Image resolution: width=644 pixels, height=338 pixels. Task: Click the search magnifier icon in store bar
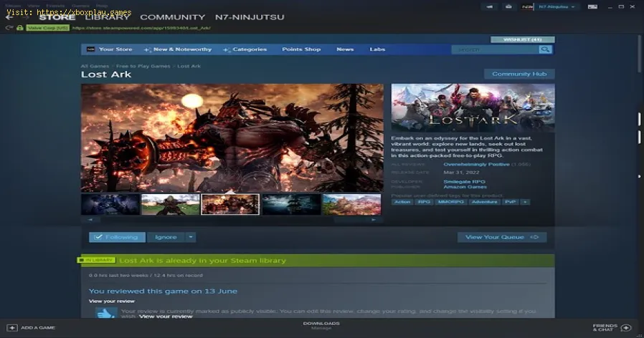tap(546, 49)
